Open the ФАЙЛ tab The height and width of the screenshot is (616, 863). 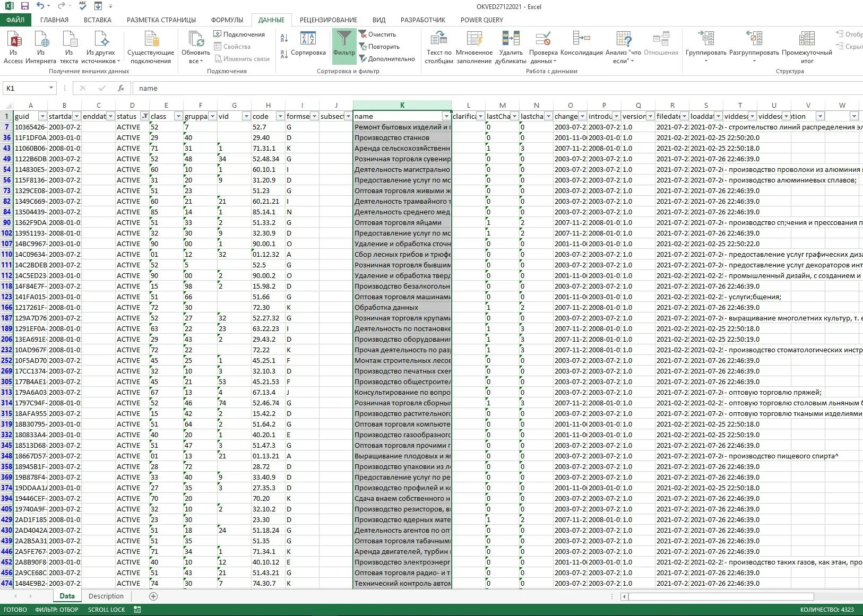(16, 20)
